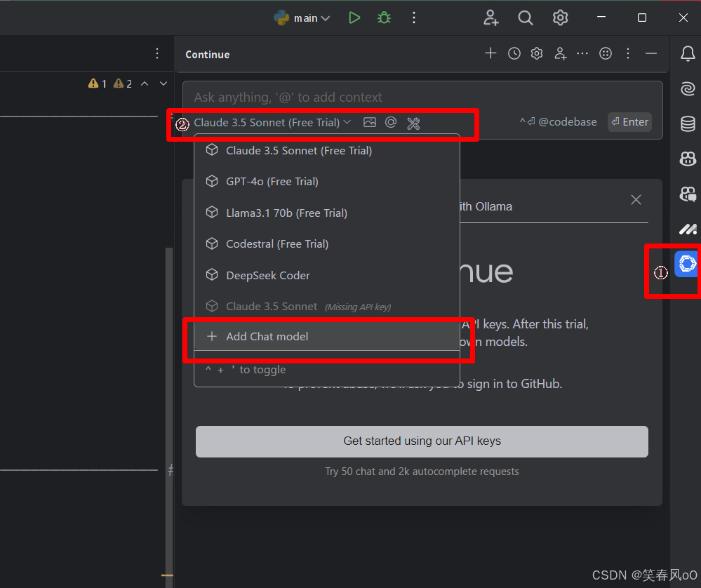701x588 pixels.
Task: Click the "' to toggle" shortcut hint
Action: pyautogui.click(x=246, y=369)
